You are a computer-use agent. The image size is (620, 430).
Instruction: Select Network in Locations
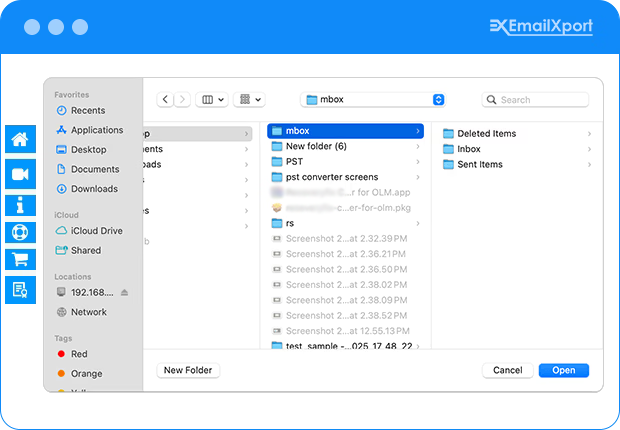[82, 312]
